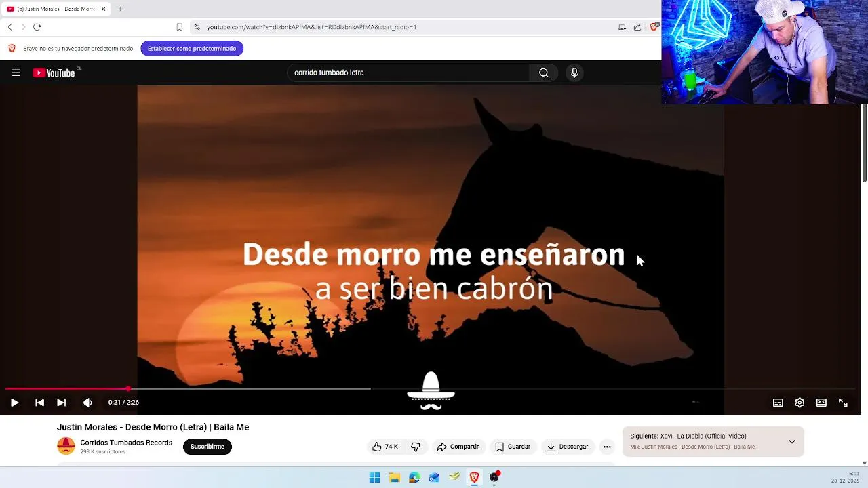Go to the YouTube home logo
This screenshot has width=868, height=488.
(54, 73)
